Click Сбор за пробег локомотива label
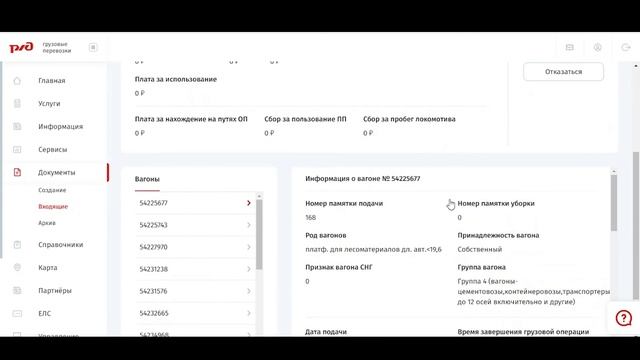 [409, 119]
